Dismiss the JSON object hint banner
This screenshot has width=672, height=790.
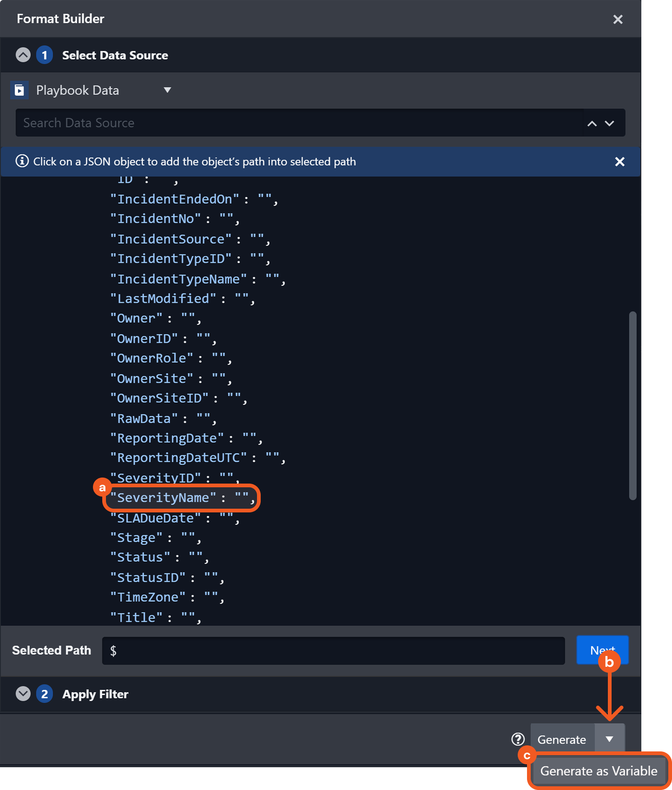619,162
